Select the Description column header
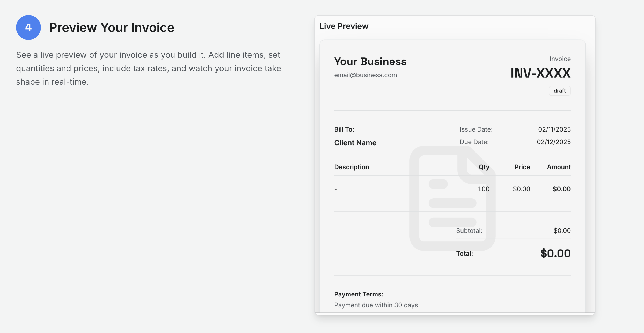The height and width of the screenshot is (333, 644). pos(352,167)
